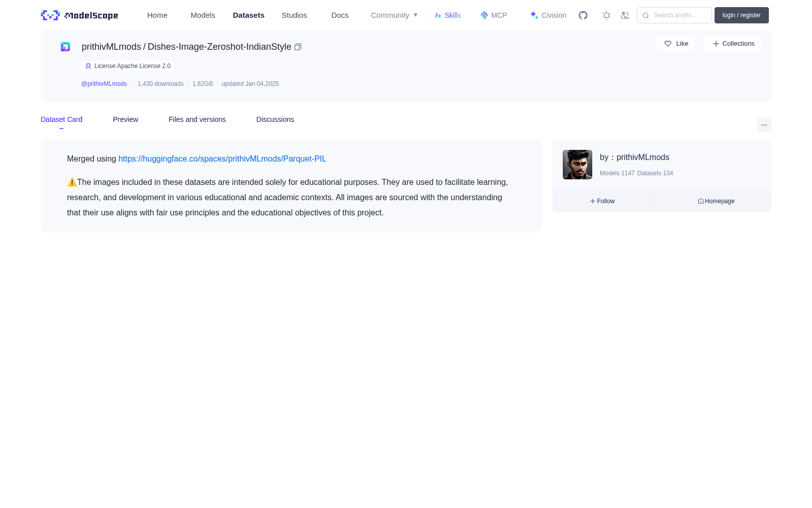Switch to the Preview tab
The height and width of the screenshot is (508, 812).
(x=125, y=119)
